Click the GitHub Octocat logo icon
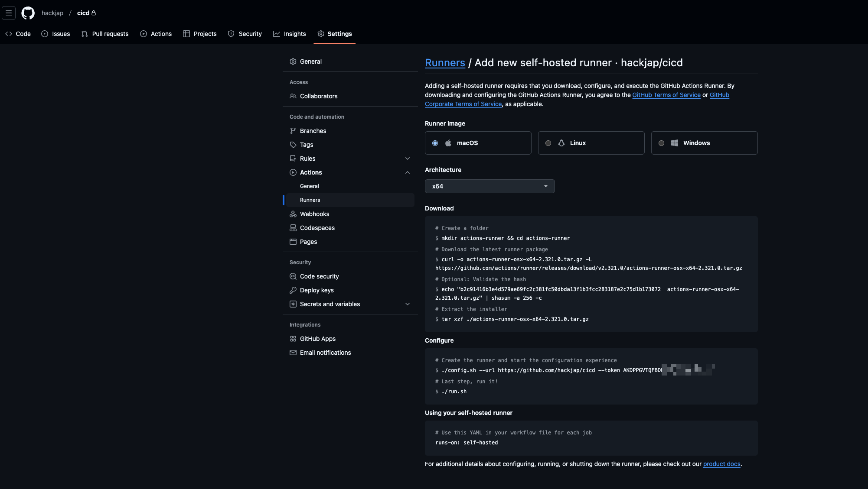Image resolution: width=868 pixels, height=489 pixels. pyautogui.click(x=28, y=13)
